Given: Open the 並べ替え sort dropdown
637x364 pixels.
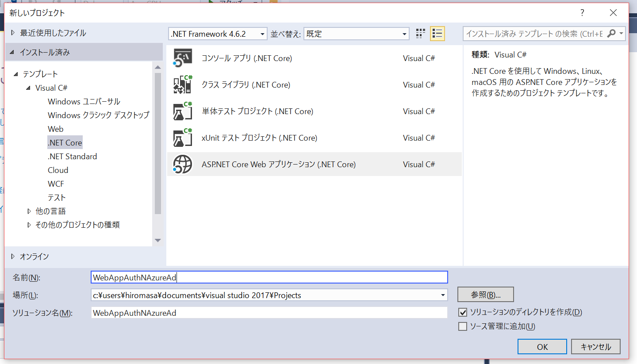Looking at the screenshot, I should [403, 34].
